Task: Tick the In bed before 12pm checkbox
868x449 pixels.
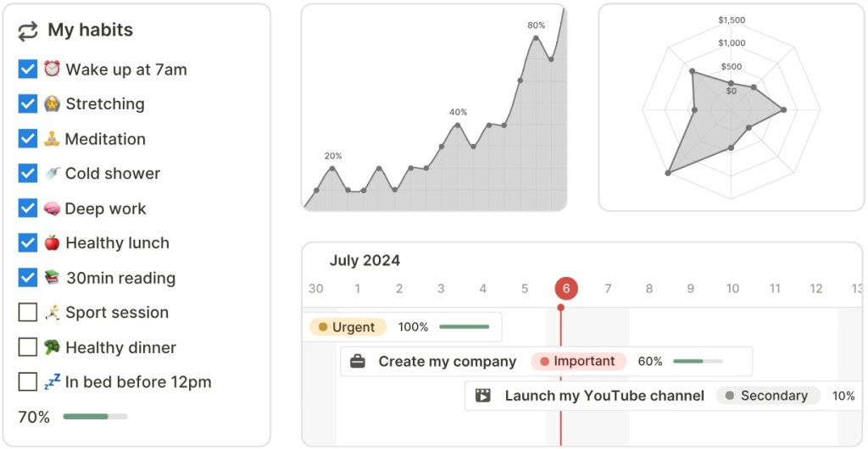Action: click(28, 382)
